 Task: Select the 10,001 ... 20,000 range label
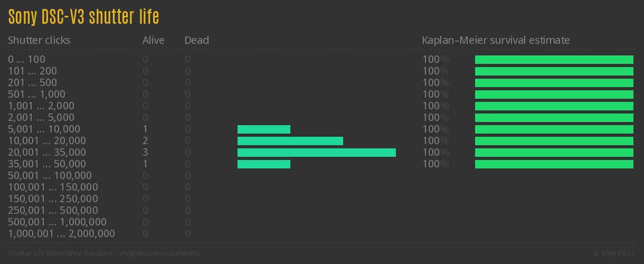(x=46, y=141)
